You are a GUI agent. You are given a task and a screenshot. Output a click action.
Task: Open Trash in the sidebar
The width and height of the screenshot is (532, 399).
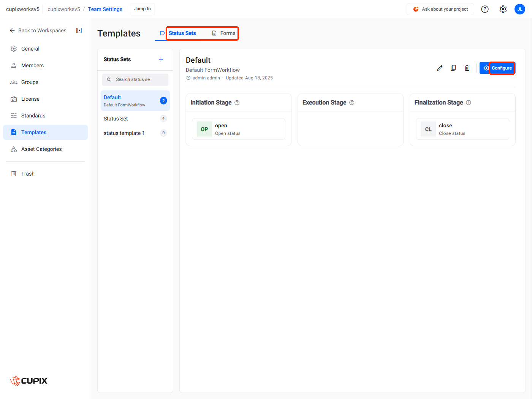tap(45, 174)
